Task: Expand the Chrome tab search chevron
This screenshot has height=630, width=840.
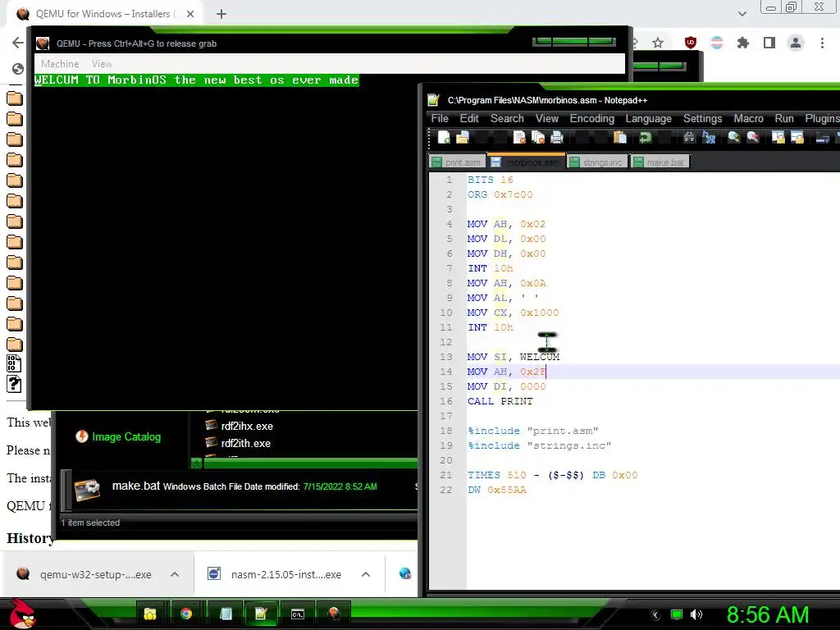Action: point(742,14)
